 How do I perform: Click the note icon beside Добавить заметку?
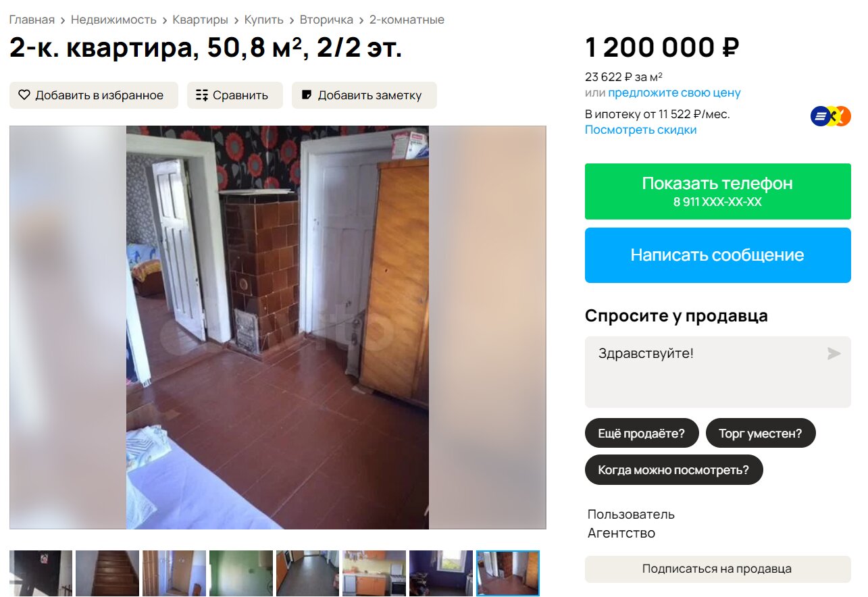click(307, 95)
